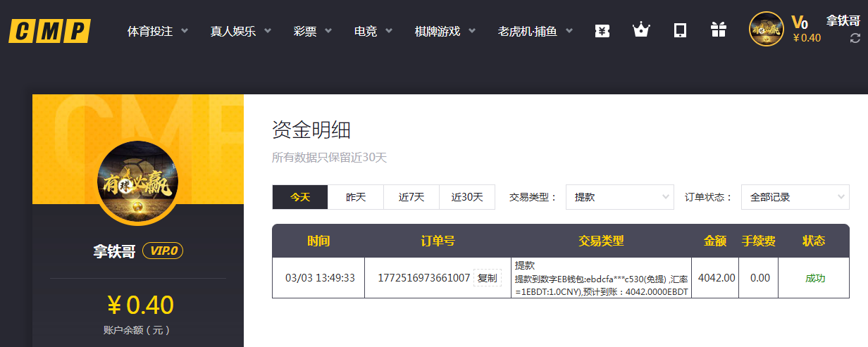The height and width of the screenshot is (347, 868).
Task: Click the chevron next to 电竞
Action: [x=389, y=31]
